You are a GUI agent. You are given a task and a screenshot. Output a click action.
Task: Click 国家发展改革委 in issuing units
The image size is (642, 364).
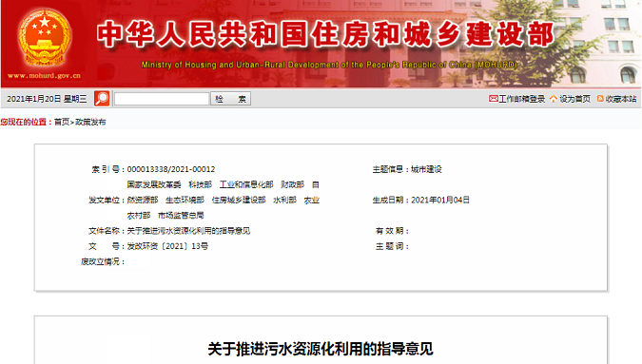point(154,185)
